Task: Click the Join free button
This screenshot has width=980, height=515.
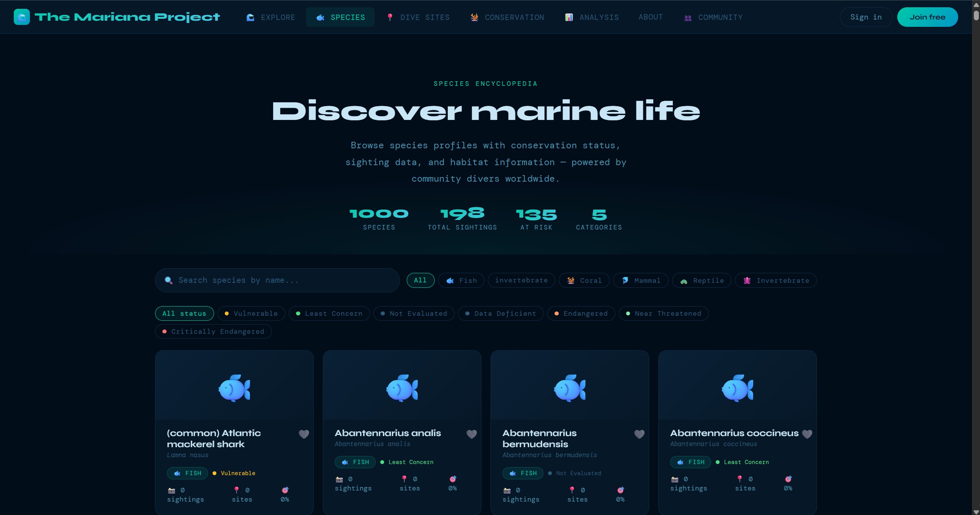Action: tap(927, 17)
